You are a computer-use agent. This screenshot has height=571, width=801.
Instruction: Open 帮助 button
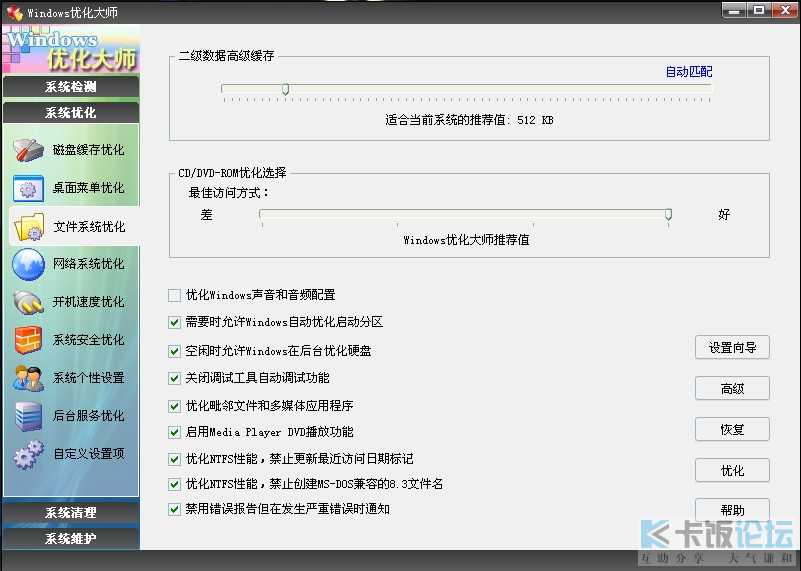point(732,510)
